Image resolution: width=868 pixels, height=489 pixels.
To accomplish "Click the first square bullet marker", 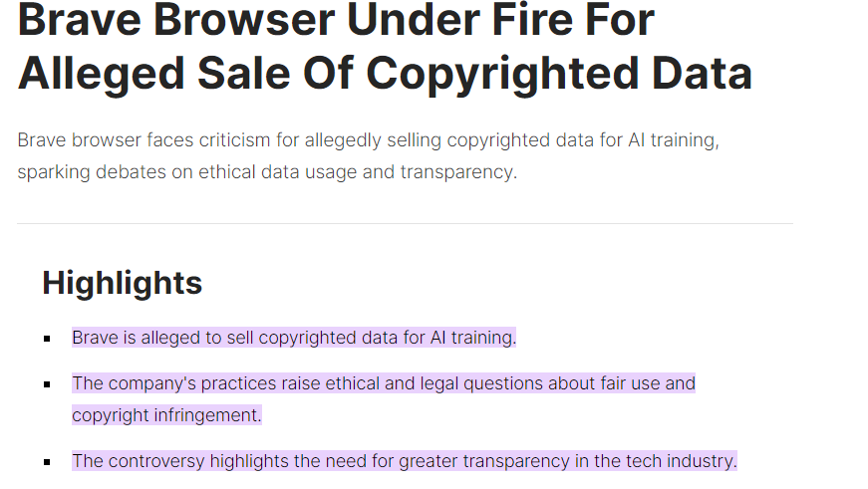I will [47, 339].
